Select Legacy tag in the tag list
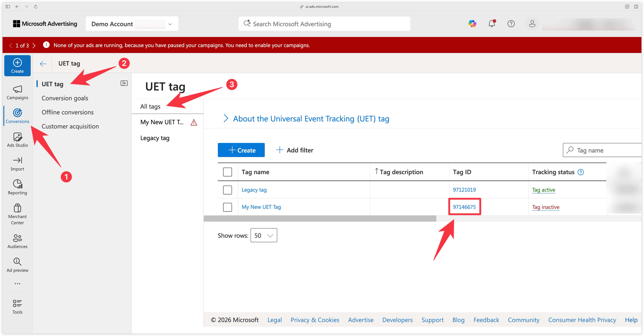Screen dimensions: 644x336 pyautogui.click(x=155, y=138)
